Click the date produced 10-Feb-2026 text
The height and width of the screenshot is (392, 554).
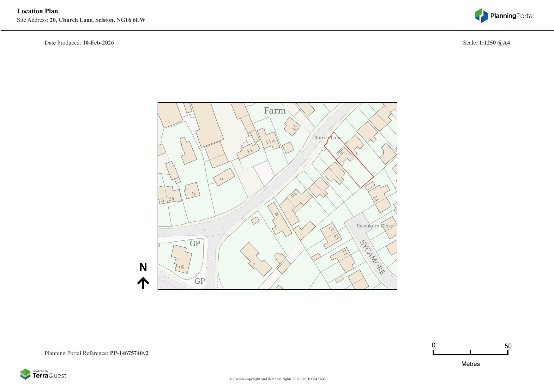98,43
